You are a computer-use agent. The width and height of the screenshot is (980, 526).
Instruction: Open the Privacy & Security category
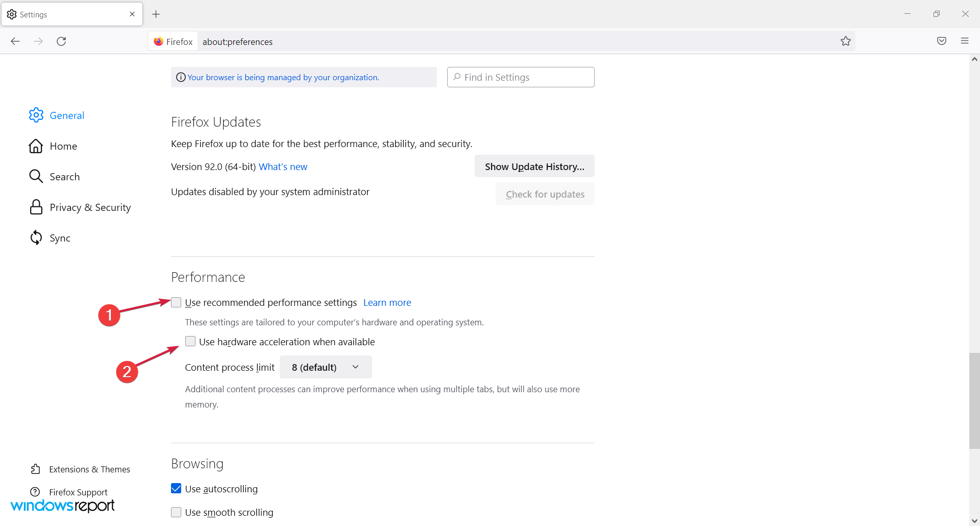(90, 207)
